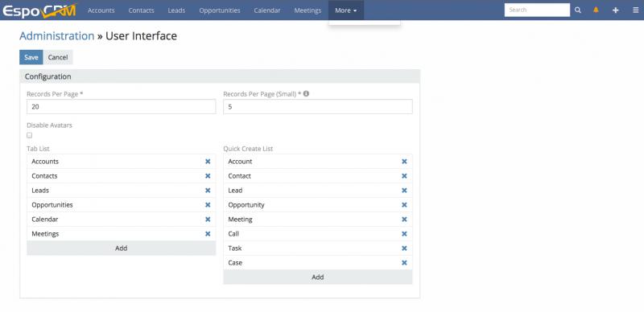Screen dimensions: 644x312
Task: Select Case row in Quick Create List
Action: point(317,262)
